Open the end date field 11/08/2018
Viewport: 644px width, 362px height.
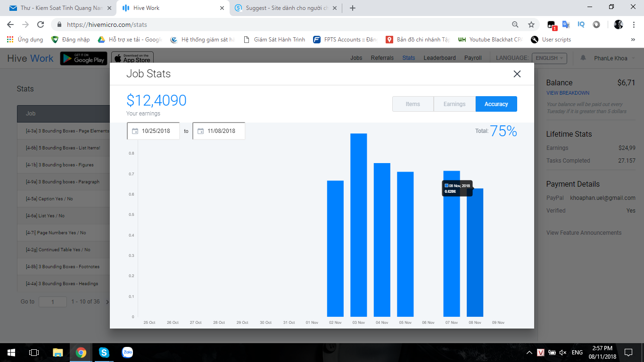point(219,131)
